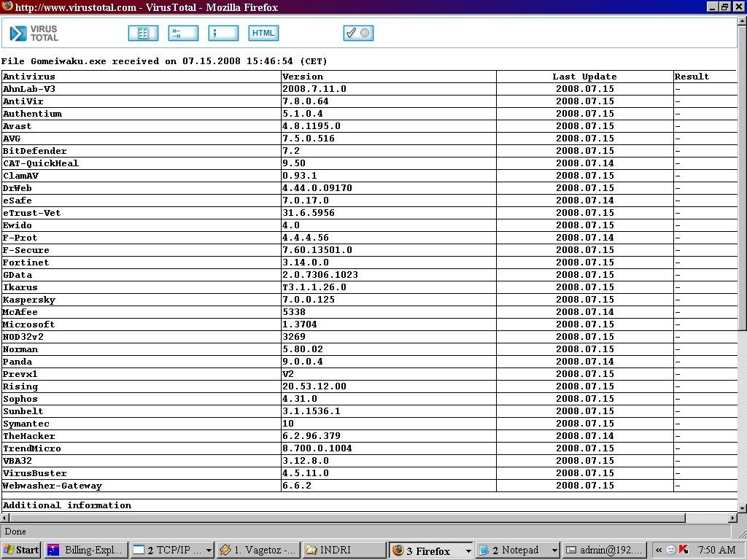747x560 pixels.
Task: Click TrendMicro version 8.700.0.1004
Action: [x=317, y=448]
